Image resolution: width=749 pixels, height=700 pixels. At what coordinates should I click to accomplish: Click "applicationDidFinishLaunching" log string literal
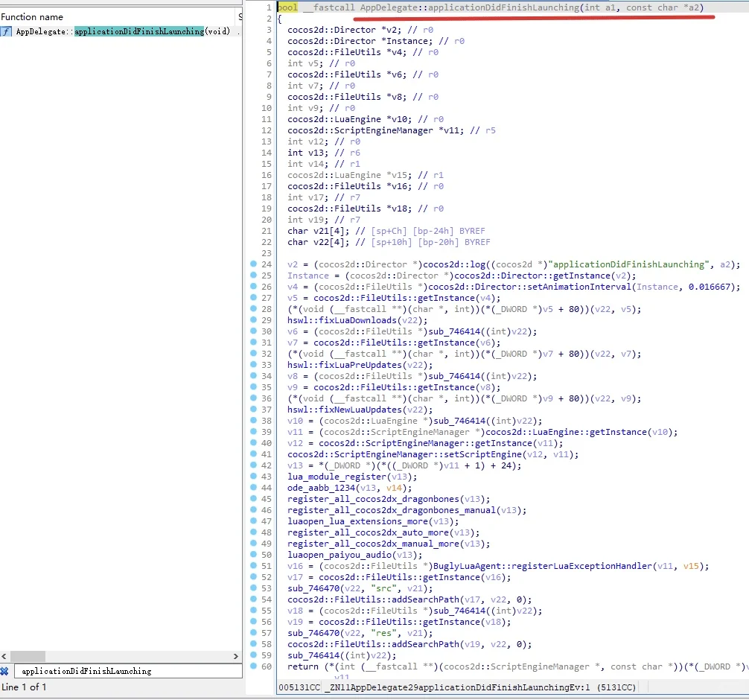pos(628,264)
